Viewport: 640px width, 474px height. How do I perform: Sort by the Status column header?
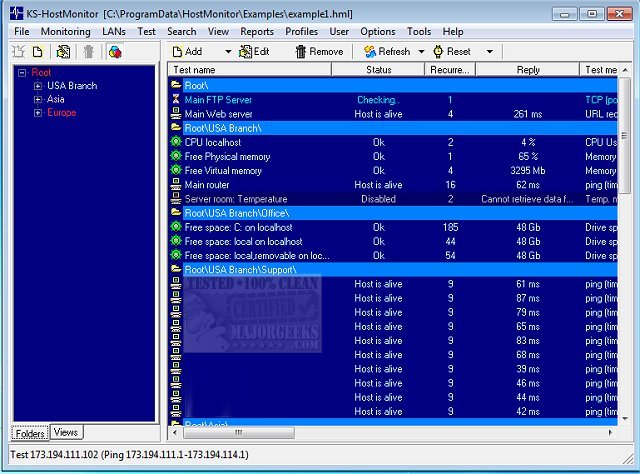(379, 70)
